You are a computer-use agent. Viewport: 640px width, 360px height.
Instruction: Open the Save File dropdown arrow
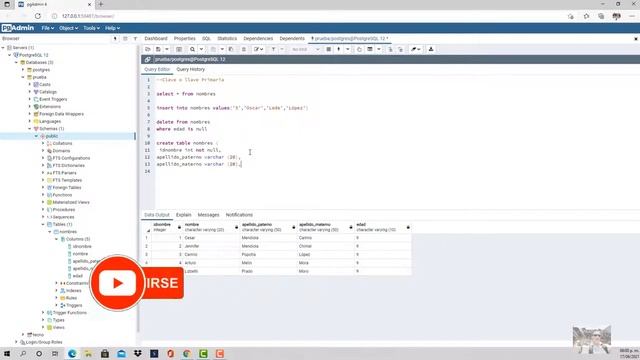(x=167, y=49)
